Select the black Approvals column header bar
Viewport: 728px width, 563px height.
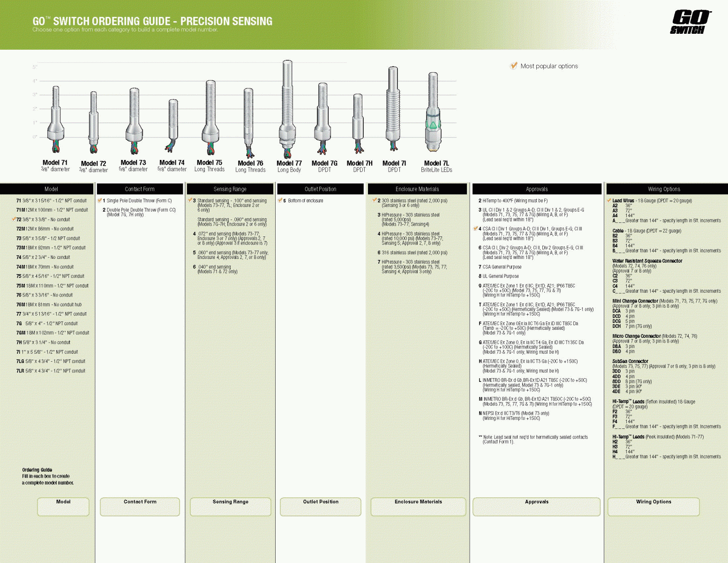click(x=536, y=189)
